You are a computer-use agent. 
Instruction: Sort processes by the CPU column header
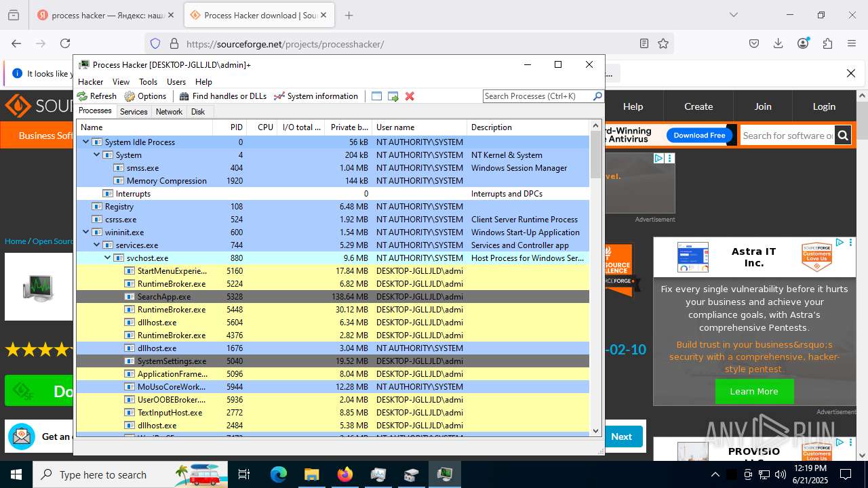262,127
